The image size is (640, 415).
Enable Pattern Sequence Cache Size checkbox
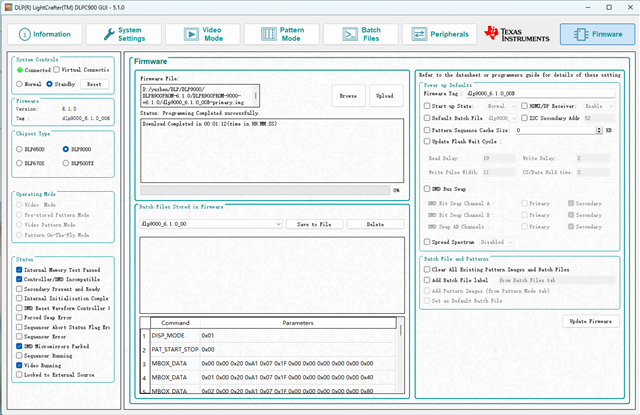click(427, 130)
